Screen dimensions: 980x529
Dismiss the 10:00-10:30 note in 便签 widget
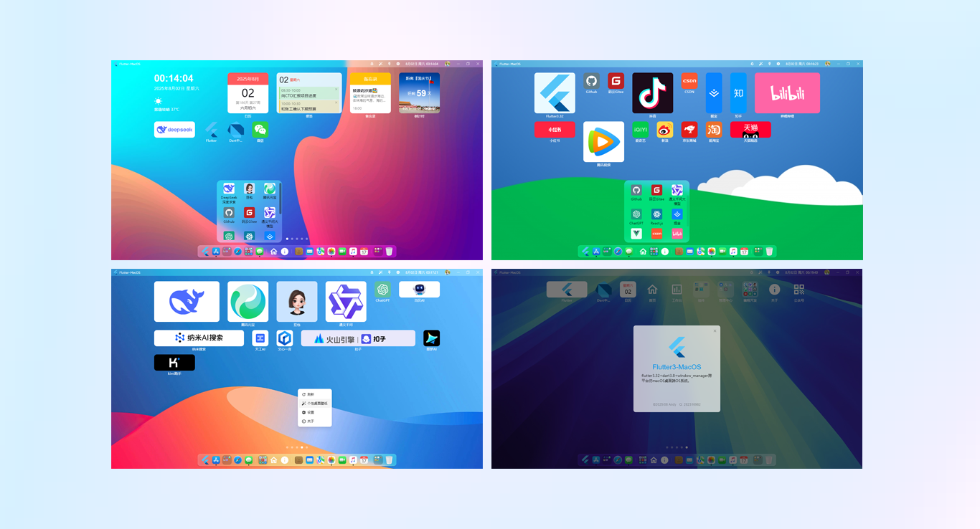pos(337,103)
